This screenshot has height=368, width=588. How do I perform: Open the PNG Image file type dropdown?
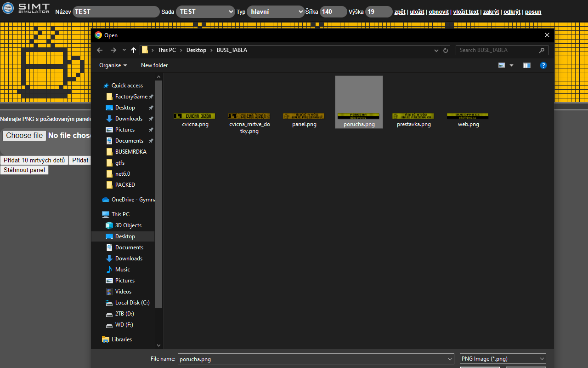(503, 359)
